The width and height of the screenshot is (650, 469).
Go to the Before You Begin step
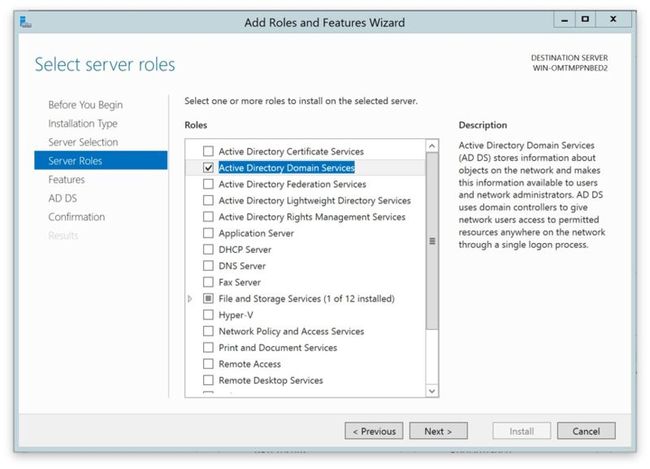85,105
